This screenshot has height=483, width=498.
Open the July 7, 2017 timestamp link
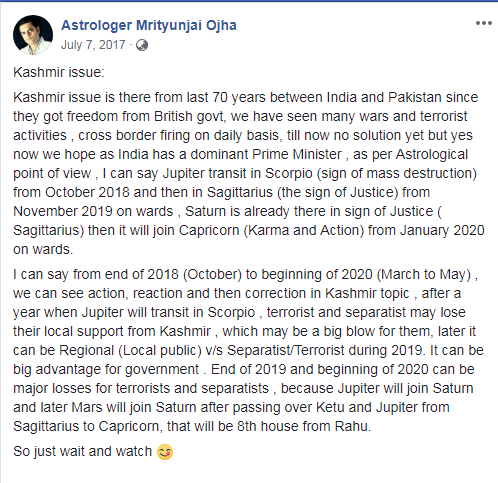93,45
